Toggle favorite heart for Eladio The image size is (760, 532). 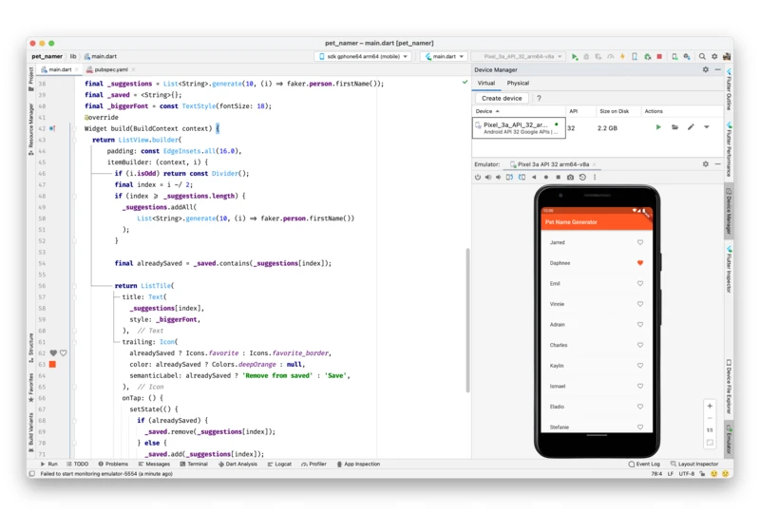pyautogui.click(x=639, y=407)
